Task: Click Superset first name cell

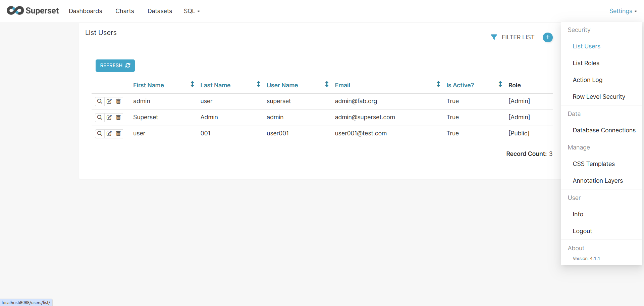Action: pyautogui.click(x=146, y=117)
